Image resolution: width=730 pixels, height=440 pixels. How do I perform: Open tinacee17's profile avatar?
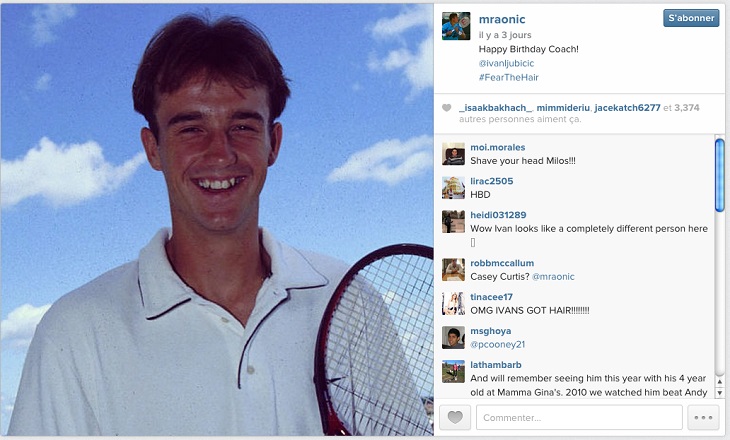click(x=453, y=304)
